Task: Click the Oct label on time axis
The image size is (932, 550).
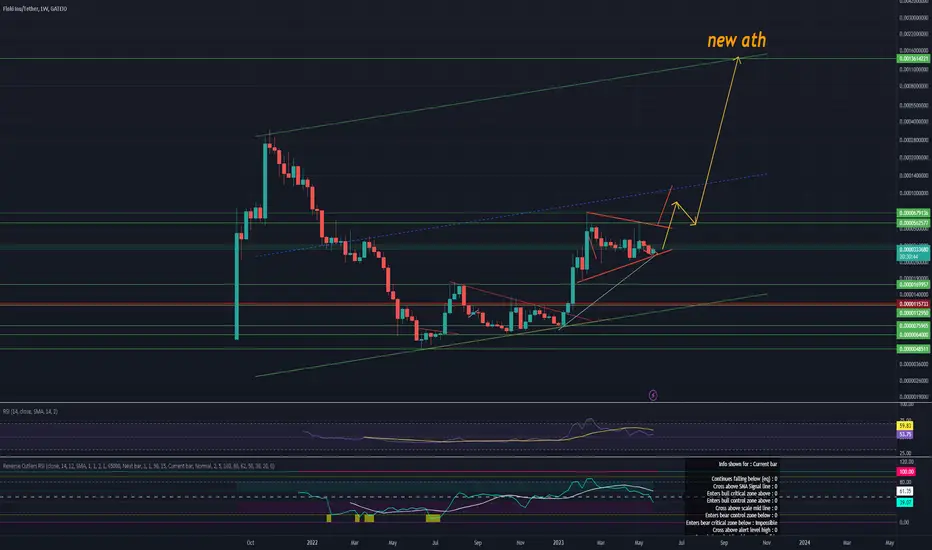Action: (250, 542)
